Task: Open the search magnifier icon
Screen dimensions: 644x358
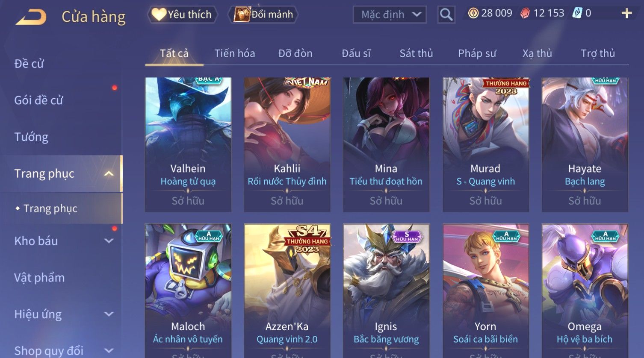Action: pos(446,15)
